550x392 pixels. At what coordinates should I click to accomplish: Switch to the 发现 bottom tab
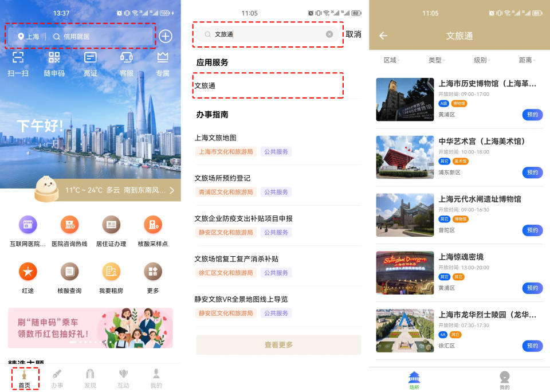click(x=90, y=378)
